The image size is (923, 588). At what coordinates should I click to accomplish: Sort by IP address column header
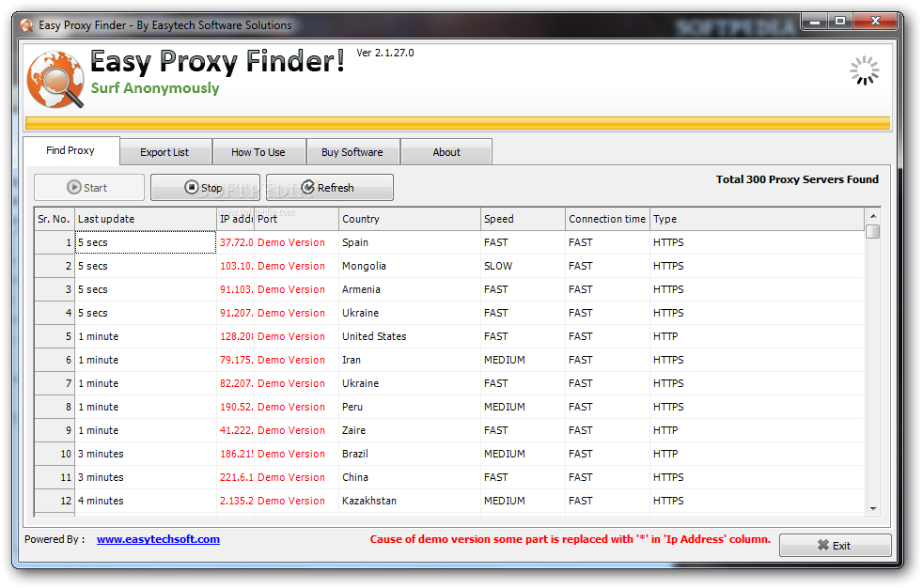point(236,219)
